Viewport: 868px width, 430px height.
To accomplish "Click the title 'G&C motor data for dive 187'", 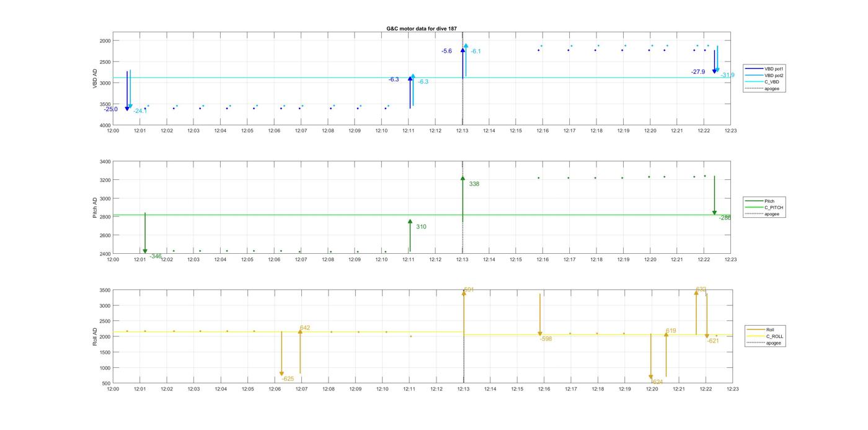I will tap(422, 29).
